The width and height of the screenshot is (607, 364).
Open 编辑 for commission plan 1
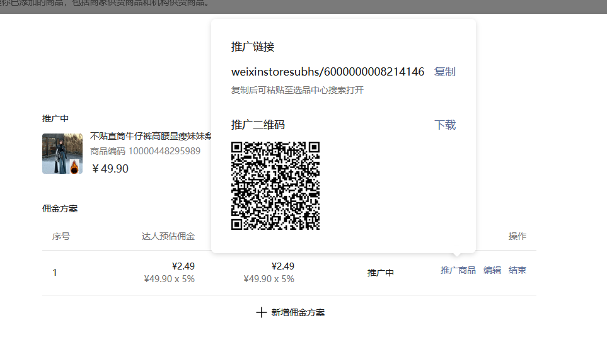(492, 270)
